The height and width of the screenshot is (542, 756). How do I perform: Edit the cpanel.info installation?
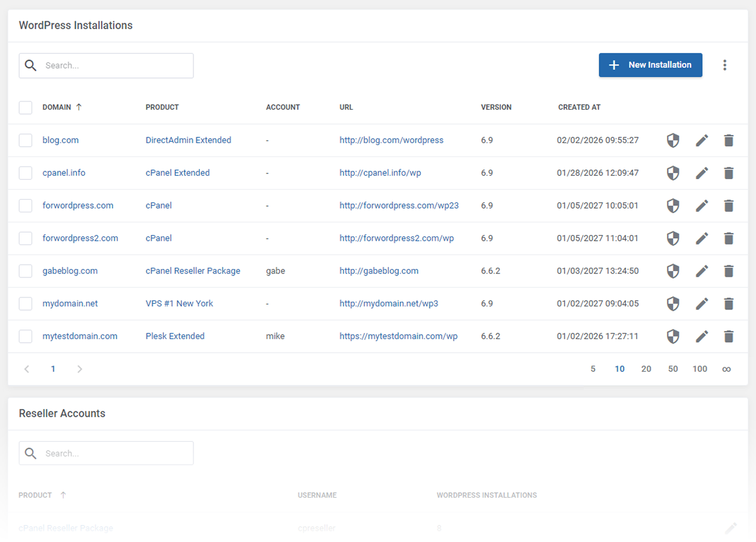tap(702, 173)
